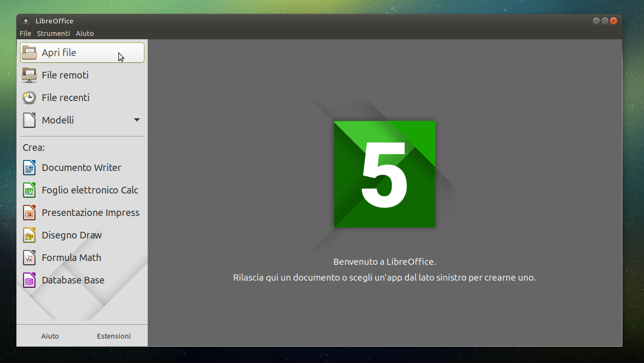Click the LibreOffice icon in the title bar
644x363 pixels.
click(x=26, y=21)
